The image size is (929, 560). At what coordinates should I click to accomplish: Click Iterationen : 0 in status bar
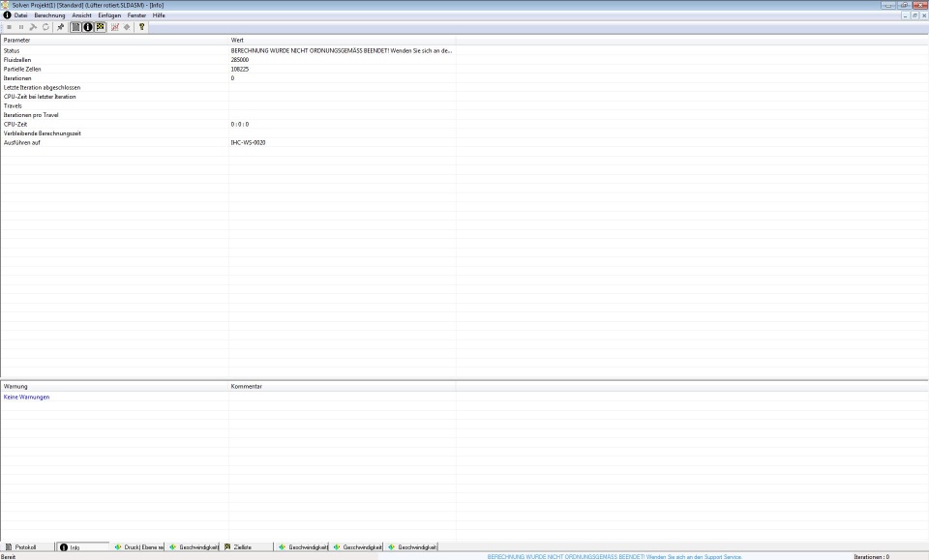click(x=872, y=557)
